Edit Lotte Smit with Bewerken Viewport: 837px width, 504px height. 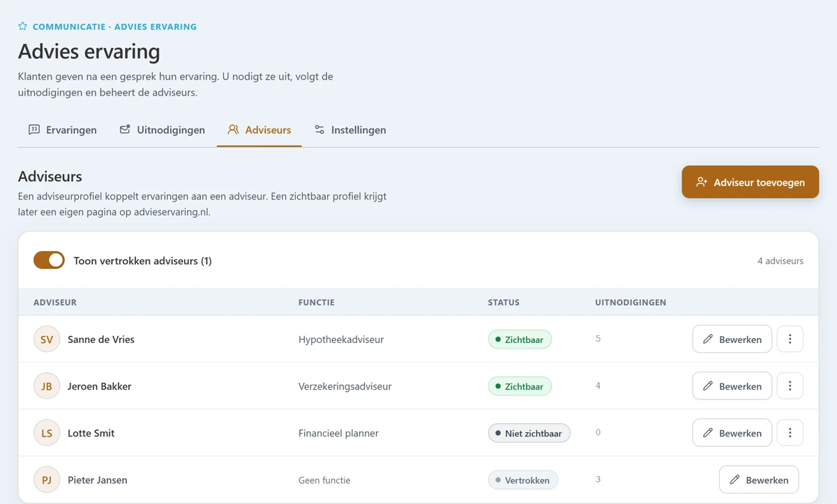click(732, 433)
